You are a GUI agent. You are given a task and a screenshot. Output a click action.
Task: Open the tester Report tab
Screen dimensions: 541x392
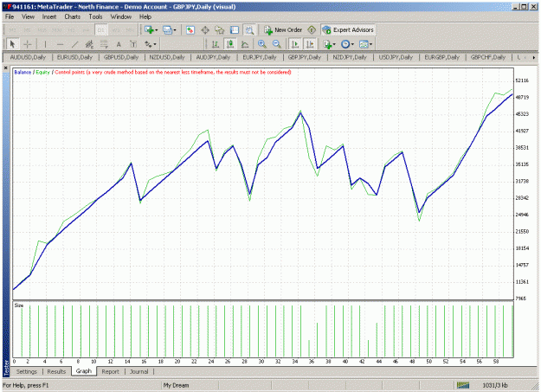[x=110, y=371]
